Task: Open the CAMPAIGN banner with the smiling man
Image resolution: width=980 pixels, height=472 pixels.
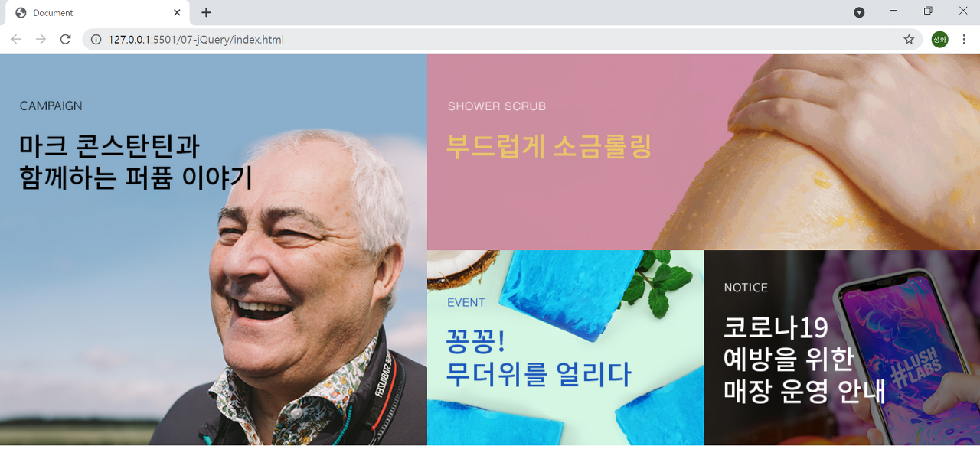Action: point(214,249)
